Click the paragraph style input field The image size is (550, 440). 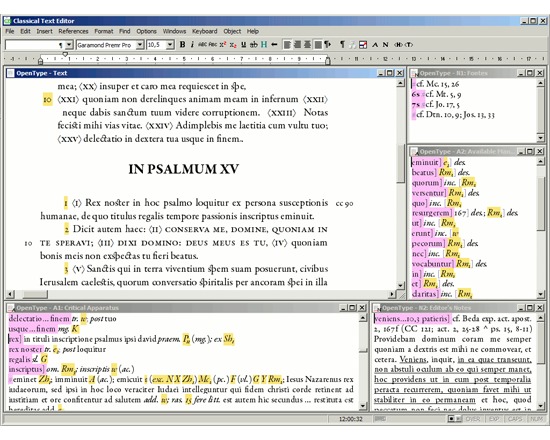pos(35,45)
